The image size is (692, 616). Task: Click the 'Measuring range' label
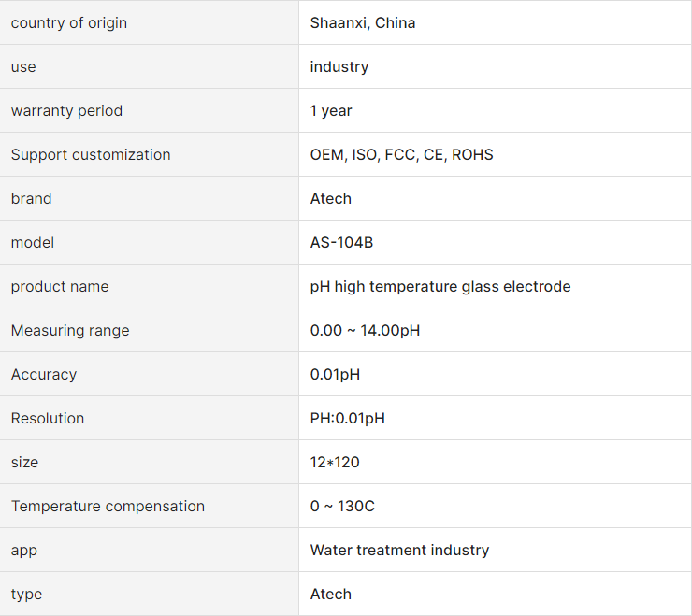pyautogui.click(x=70, y=331)
